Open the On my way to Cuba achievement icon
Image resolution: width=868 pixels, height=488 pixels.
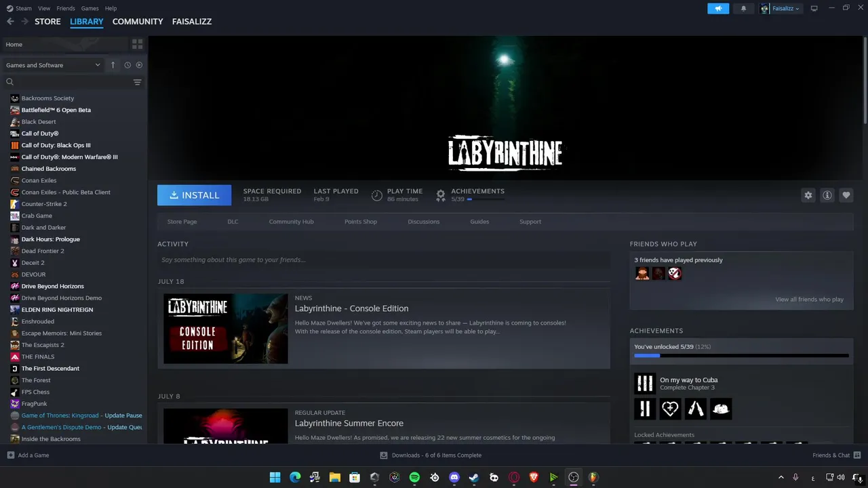pyautogui.click(x=645, y=384)
